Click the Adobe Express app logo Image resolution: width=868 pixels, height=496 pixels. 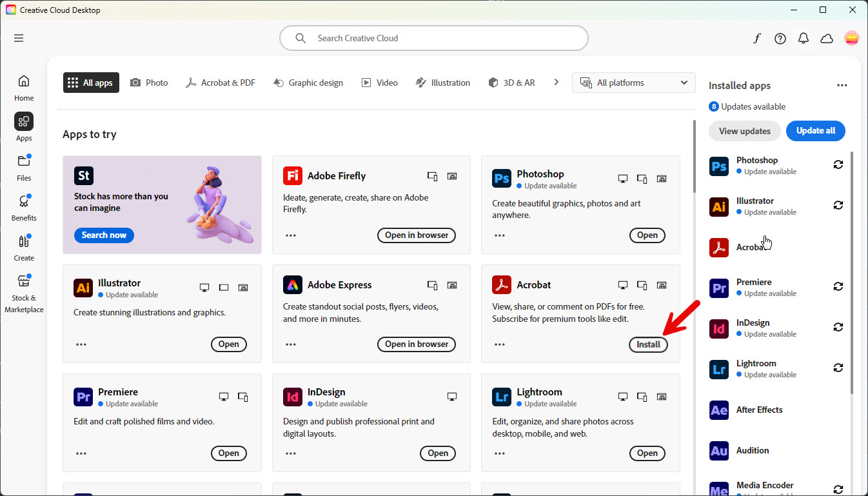(x=293, y=285)
